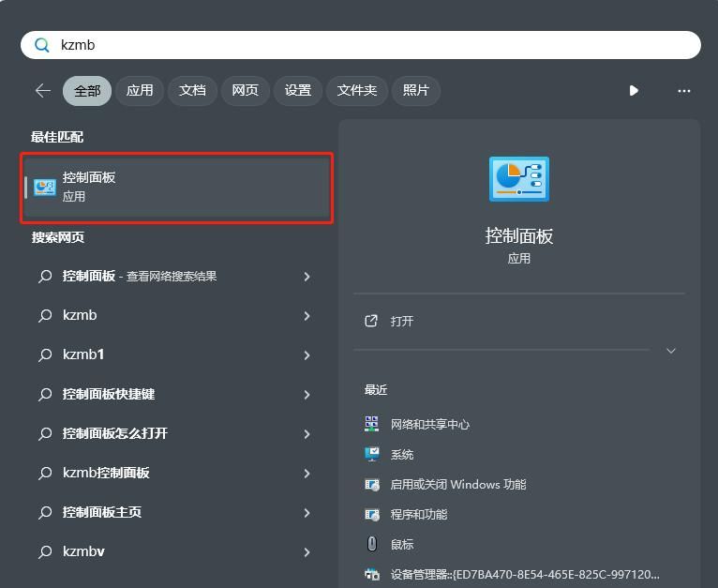Click the small 控制面板 icon in best match
Viewport: 718px width, 588px height.
45,187
